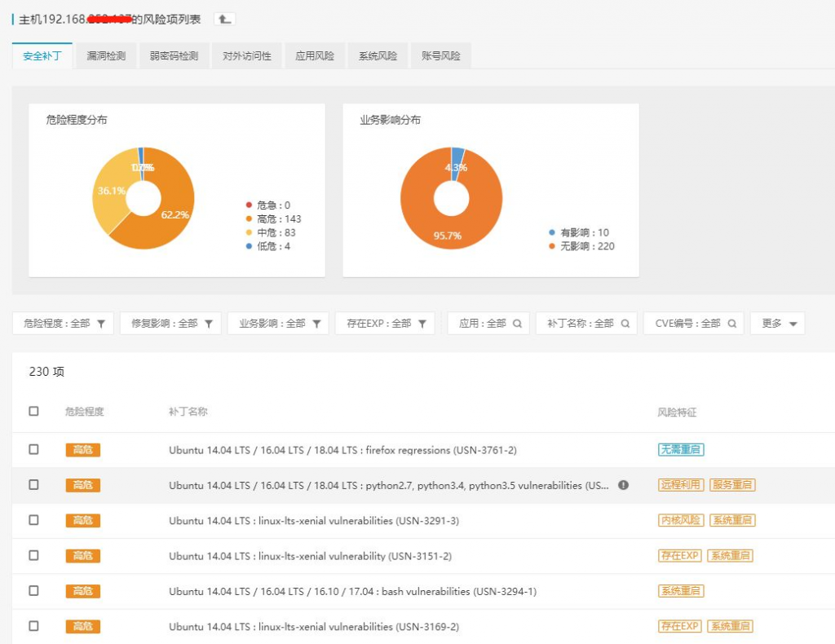Click search icon in 补丁名称 filter
835x644 pixels.
[x=625, y=324]
